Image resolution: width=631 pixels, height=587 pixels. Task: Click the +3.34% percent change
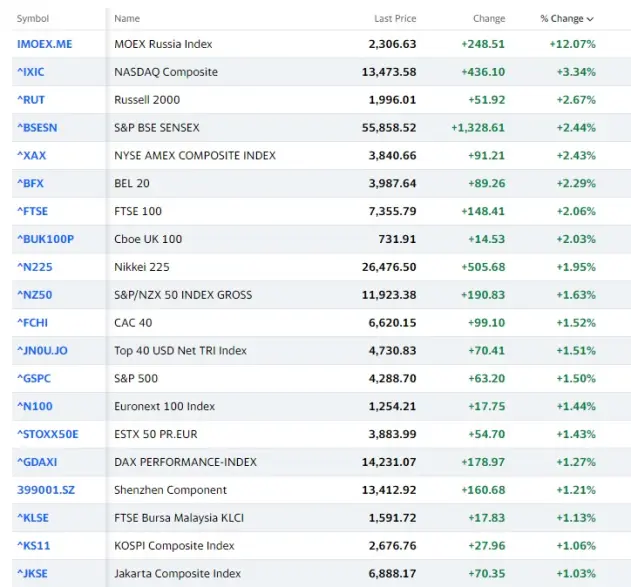click(576, 72)
